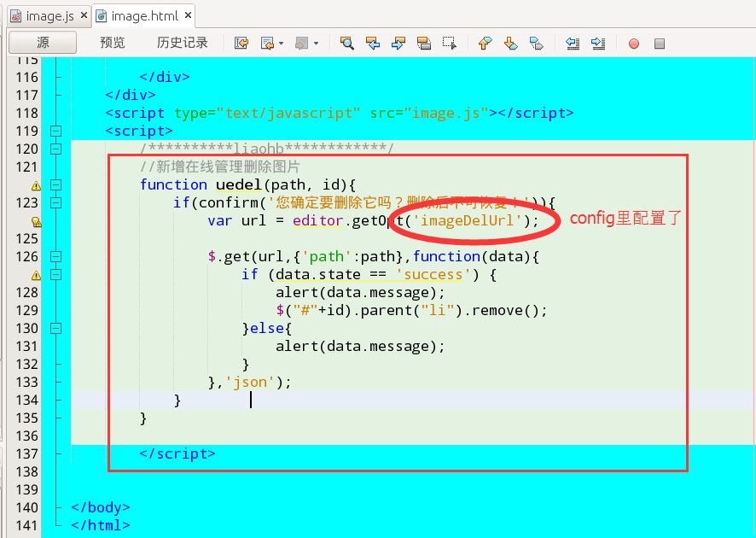The width and height of the screenshot is (756, 538).
Task: Toggle Rectangular Selection mode
Action: 450,44
